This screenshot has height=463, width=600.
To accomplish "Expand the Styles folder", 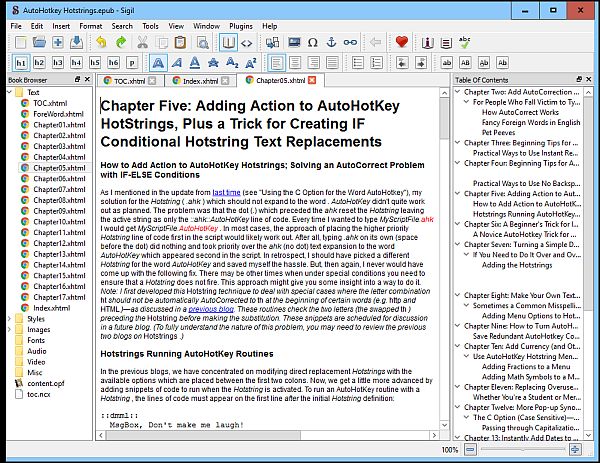I will coord(10,319).
